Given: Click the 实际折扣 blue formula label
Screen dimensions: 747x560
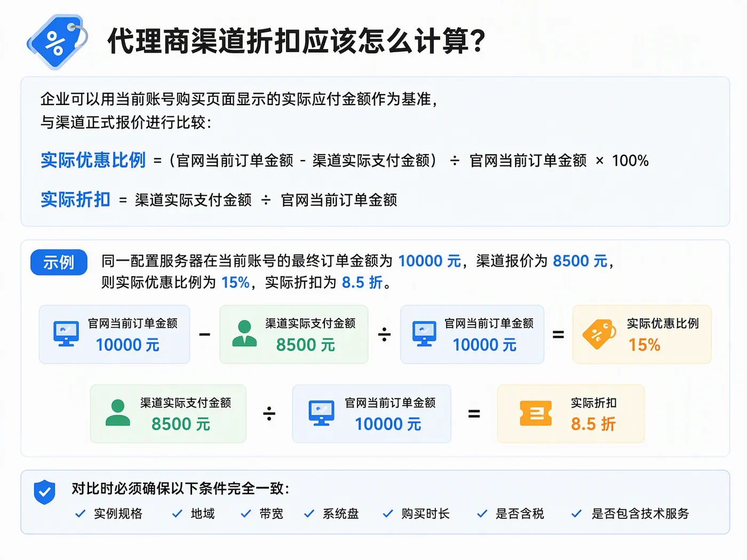Looking at the screenshot, I should point(75,199).
